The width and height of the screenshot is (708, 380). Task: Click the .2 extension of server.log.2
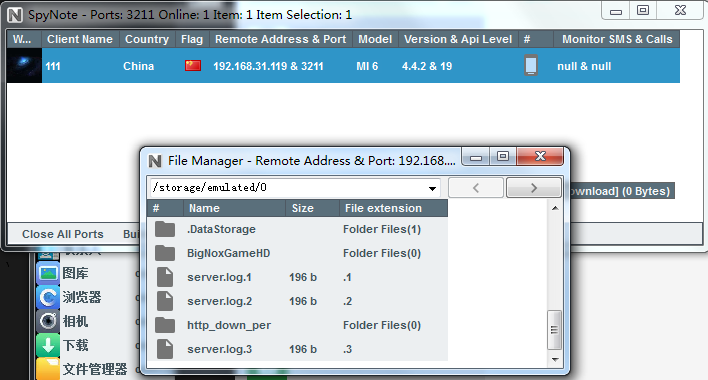click(347, 301)
